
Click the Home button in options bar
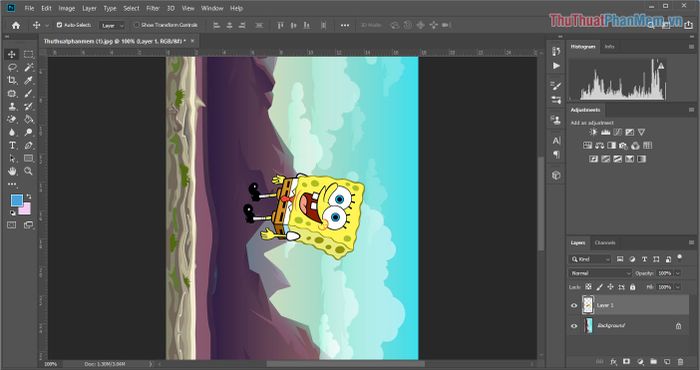16,25
